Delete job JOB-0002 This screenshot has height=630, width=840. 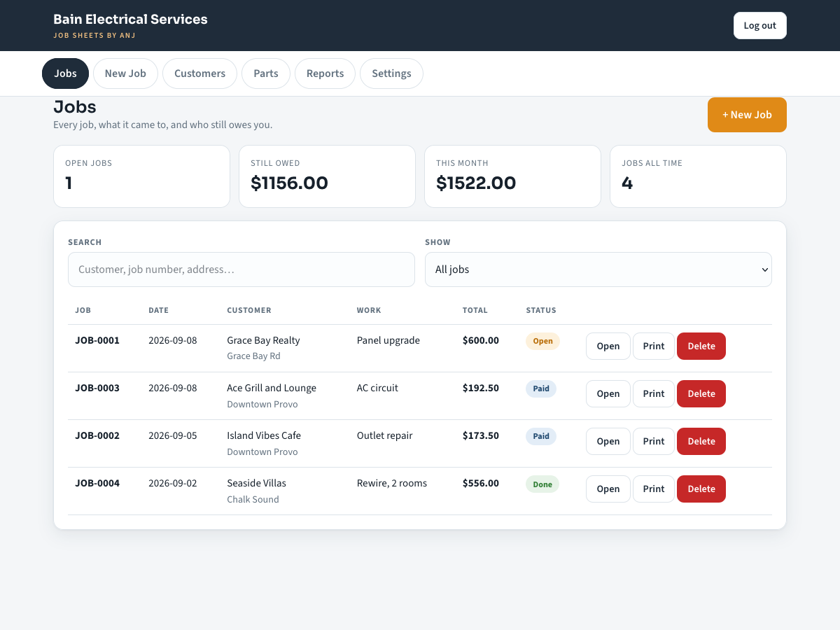pyautogui.click(x=701, y=441)
